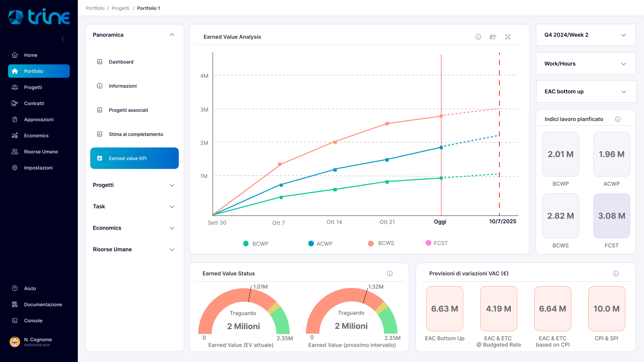
Task: Click the Trine logo
Action: [x=39, y=17]
